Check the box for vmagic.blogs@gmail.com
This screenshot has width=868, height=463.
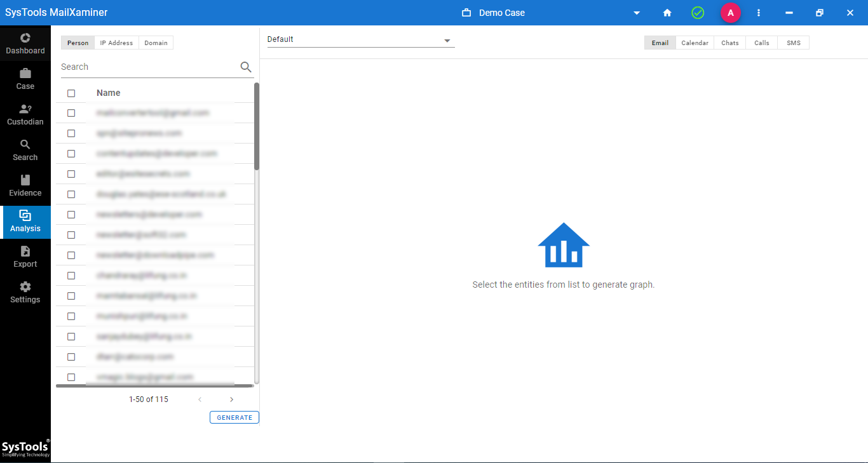coord(71,377)
